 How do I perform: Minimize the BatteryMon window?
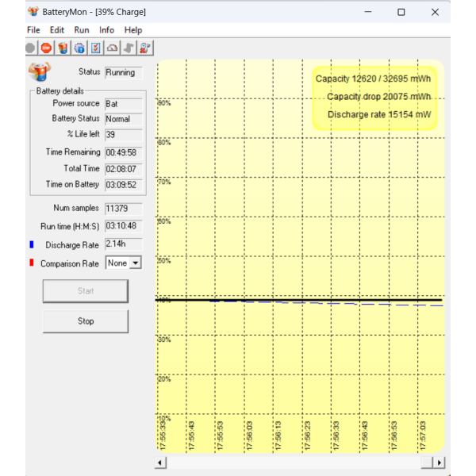coord(368,12)
